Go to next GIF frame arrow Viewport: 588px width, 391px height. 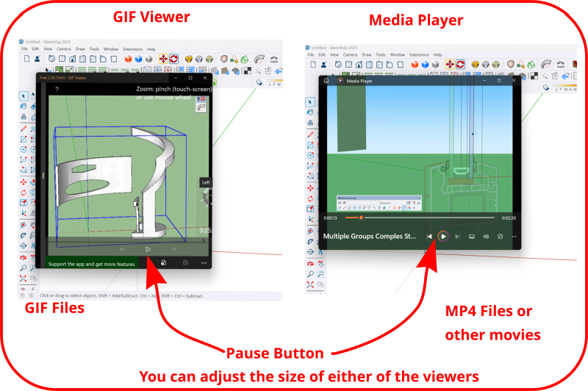[x=173, y=249]
